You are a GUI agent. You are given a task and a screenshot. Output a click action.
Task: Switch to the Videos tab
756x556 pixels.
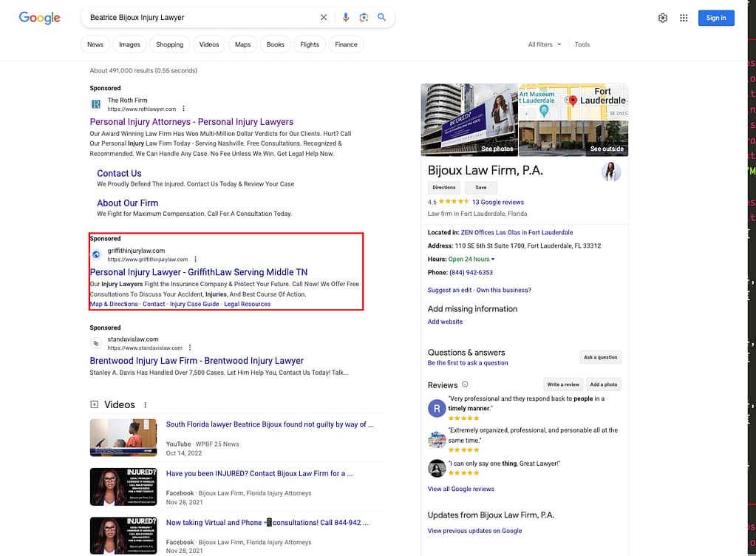click(208, 44)
